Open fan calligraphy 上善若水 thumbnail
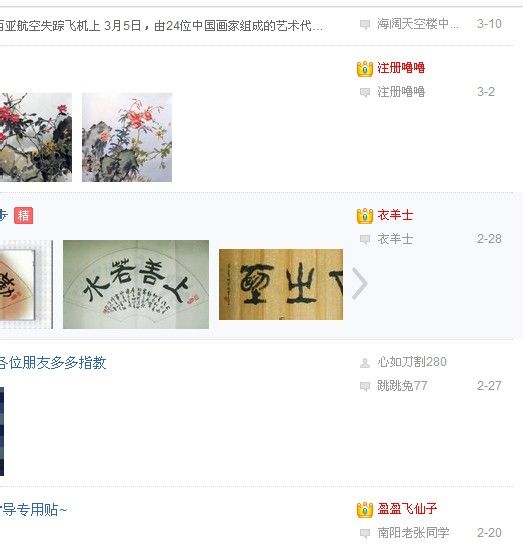This screenshot has height=554, width=523. [x=136, y=284]
